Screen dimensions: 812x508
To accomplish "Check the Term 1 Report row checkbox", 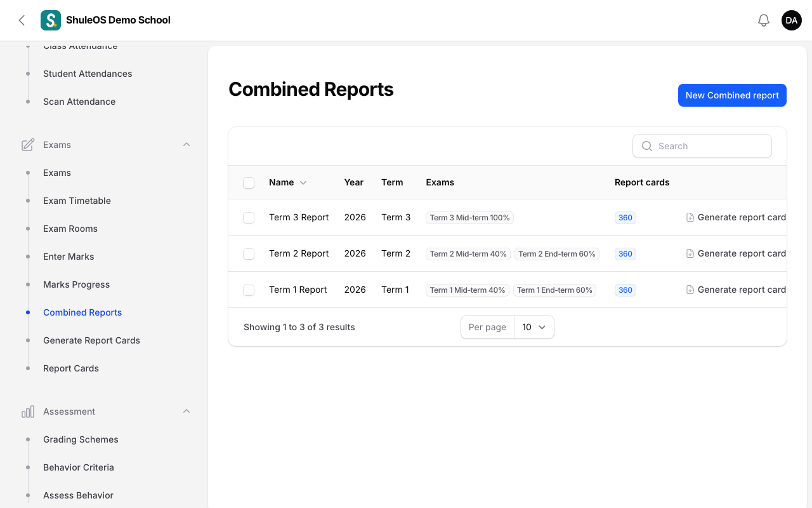I will coord(249,290).
